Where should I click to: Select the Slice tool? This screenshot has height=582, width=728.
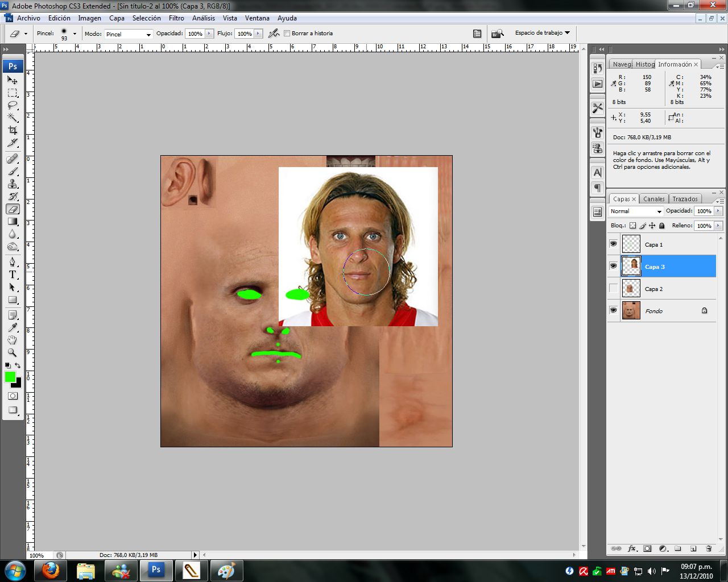click(x=13, y=143)
